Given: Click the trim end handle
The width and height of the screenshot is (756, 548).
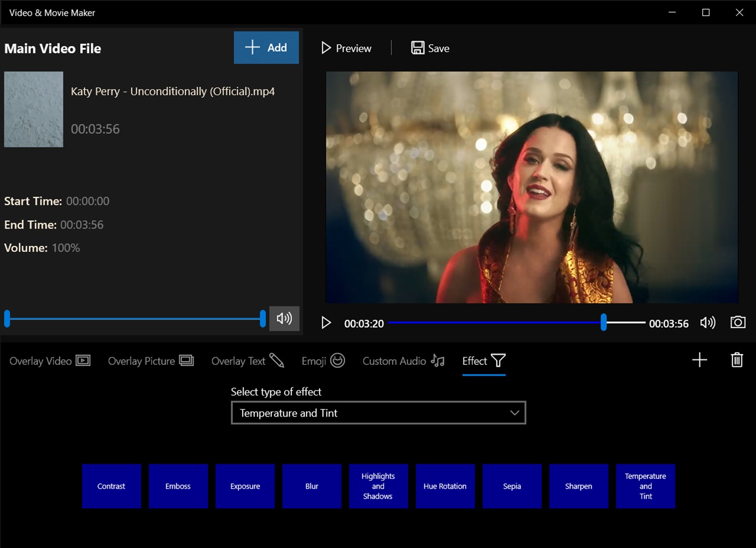Looking at the screenshot, I should [263, 319].
